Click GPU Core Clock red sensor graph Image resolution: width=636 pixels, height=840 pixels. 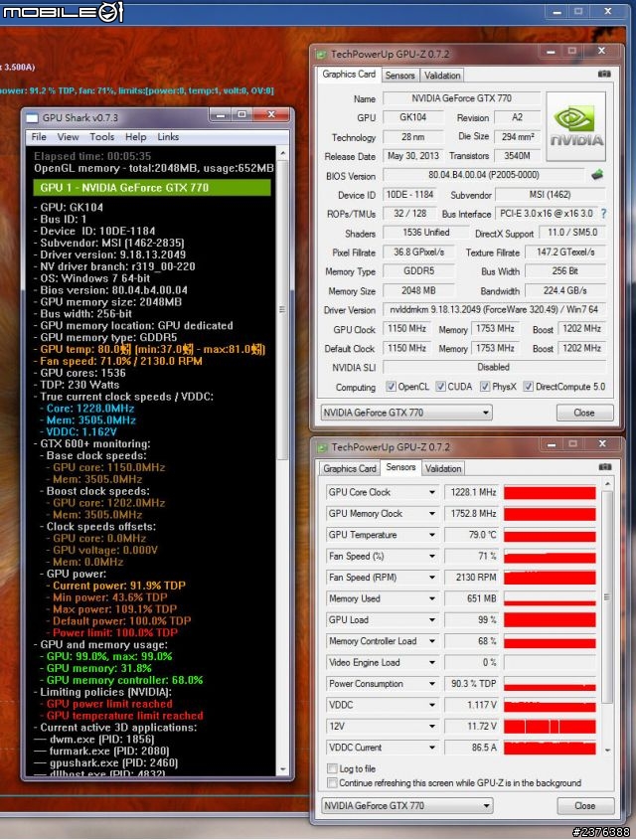[550, 492]
